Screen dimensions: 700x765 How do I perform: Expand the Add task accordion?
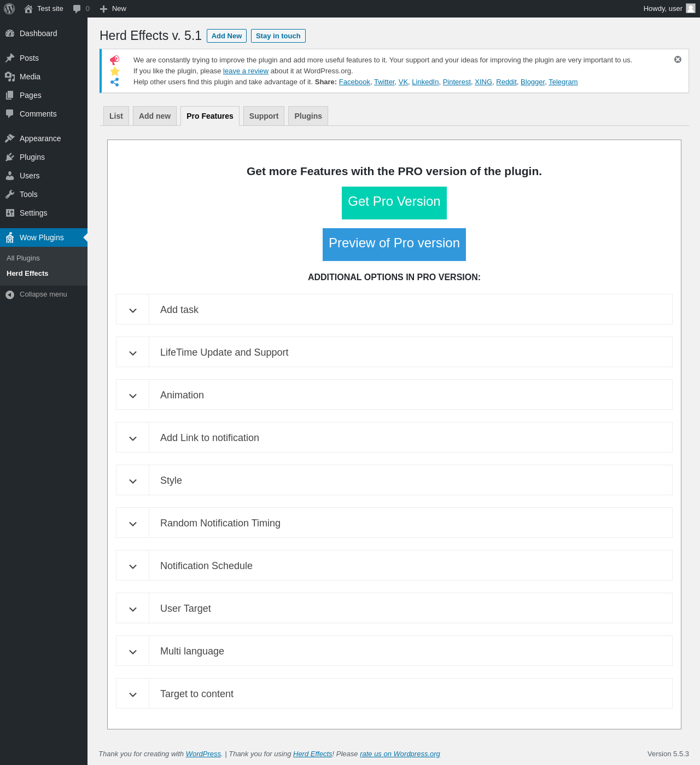click(394, 309)
